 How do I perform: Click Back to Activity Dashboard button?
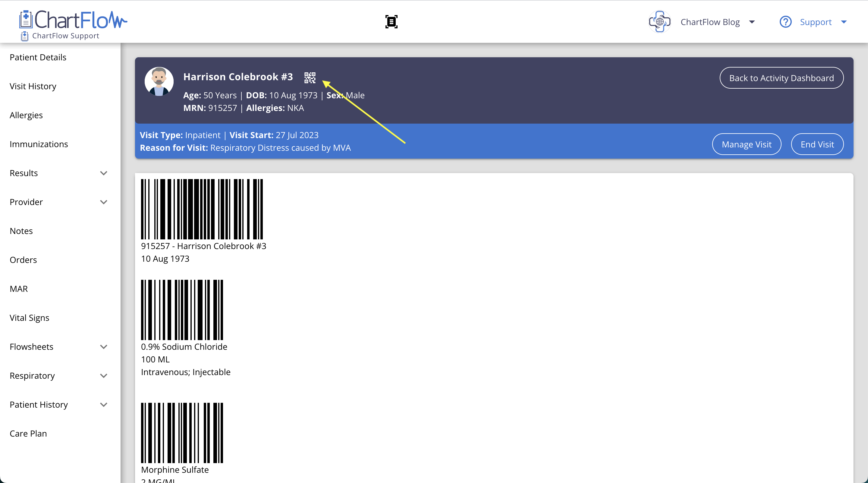coord(782,78)
